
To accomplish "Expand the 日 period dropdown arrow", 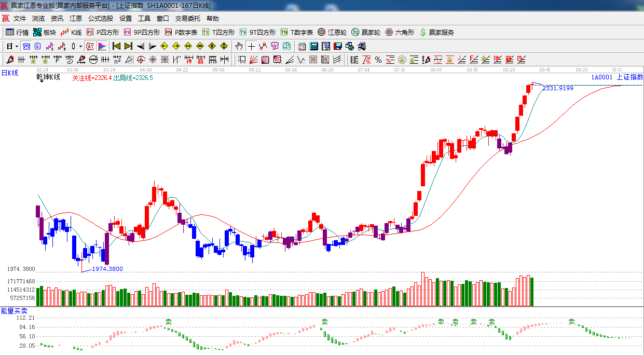I will click(17, 46).
